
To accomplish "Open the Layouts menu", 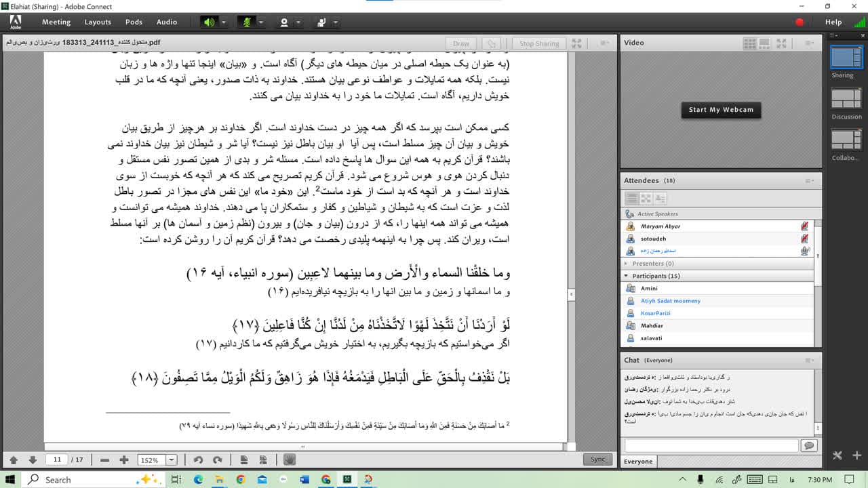I will (98, 22).
